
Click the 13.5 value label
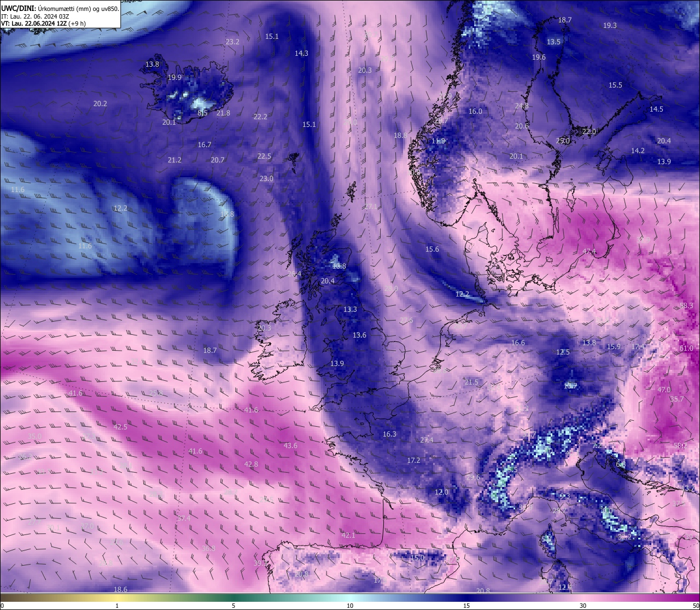(x=553, y=42)
